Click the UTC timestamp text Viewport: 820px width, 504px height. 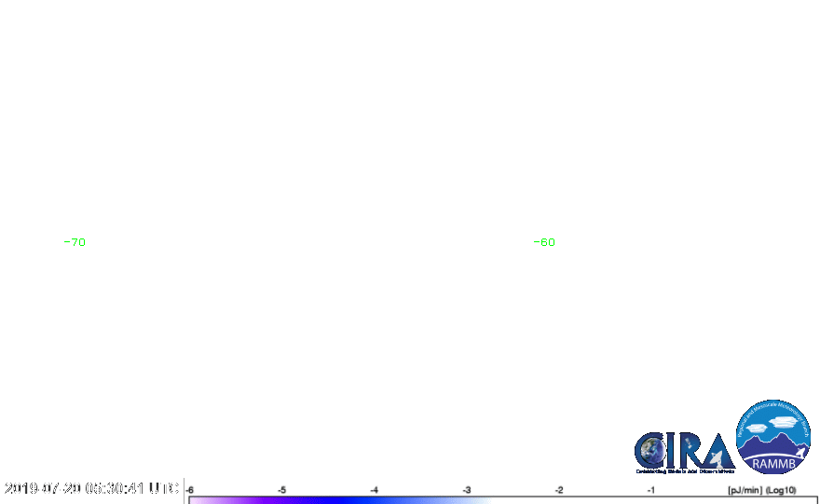coord(91,488)
